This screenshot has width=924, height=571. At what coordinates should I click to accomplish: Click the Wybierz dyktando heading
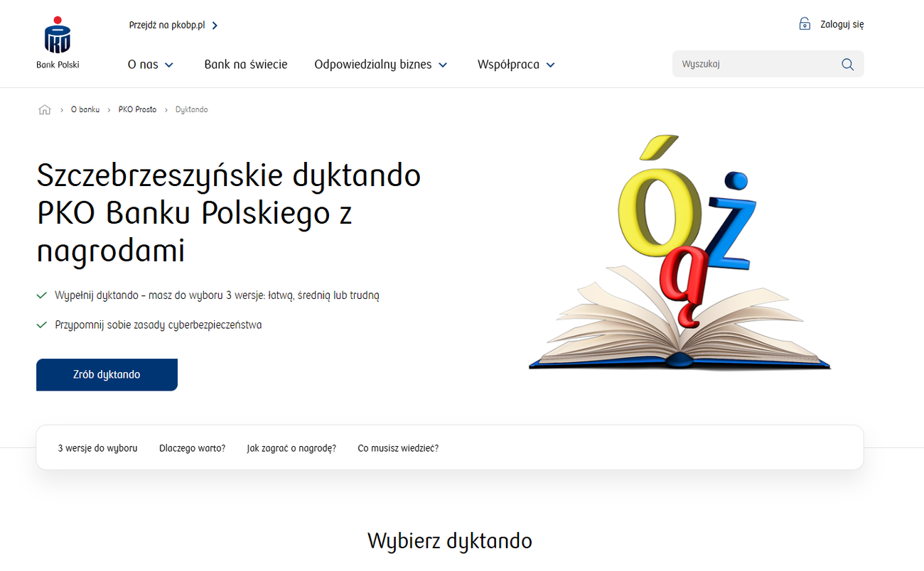[x=450, y=540]
